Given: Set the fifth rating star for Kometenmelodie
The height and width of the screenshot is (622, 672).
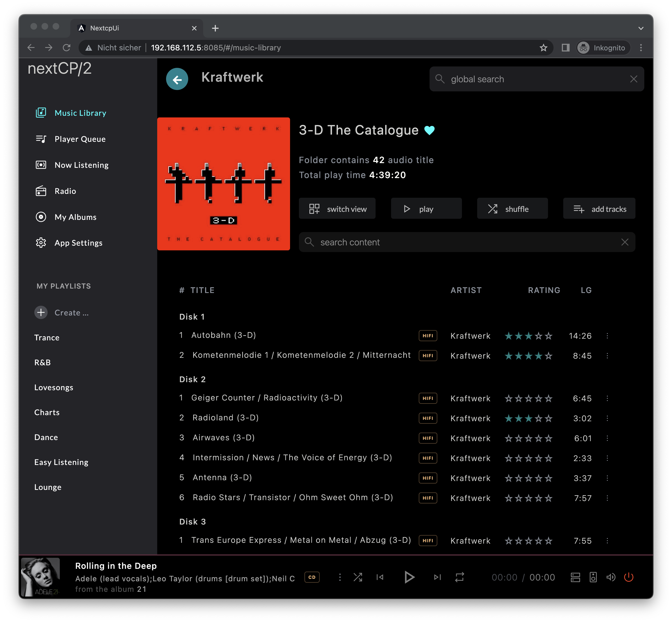Looking at the screenshot, I should 549,355.
